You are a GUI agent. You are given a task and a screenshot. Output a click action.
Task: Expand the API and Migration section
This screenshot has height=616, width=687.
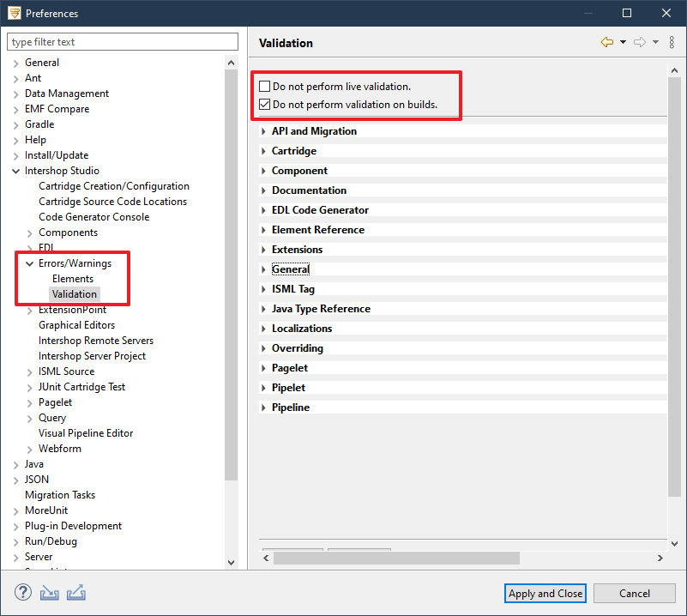click(x=262, y=130)
